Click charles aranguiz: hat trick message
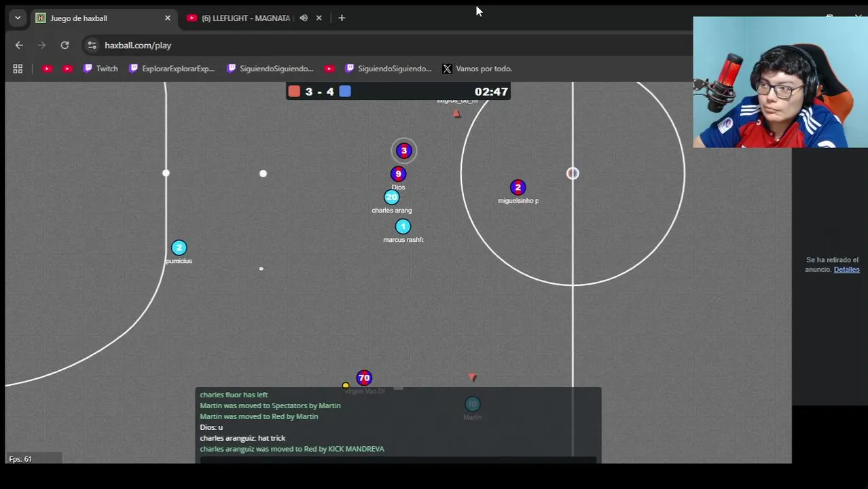868x489 pixels. point(242,438)
